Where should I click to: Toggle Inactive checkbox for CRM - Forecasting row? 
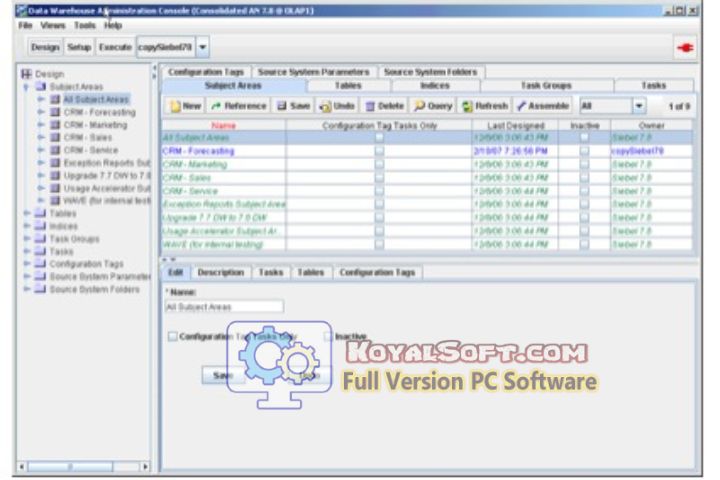point(584,151)
